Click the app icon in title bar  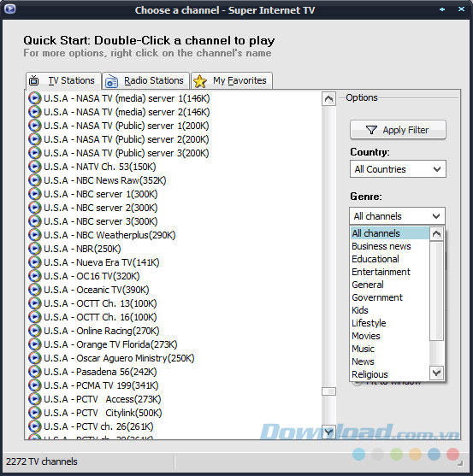pyautogui.click(x=9, y=9)
